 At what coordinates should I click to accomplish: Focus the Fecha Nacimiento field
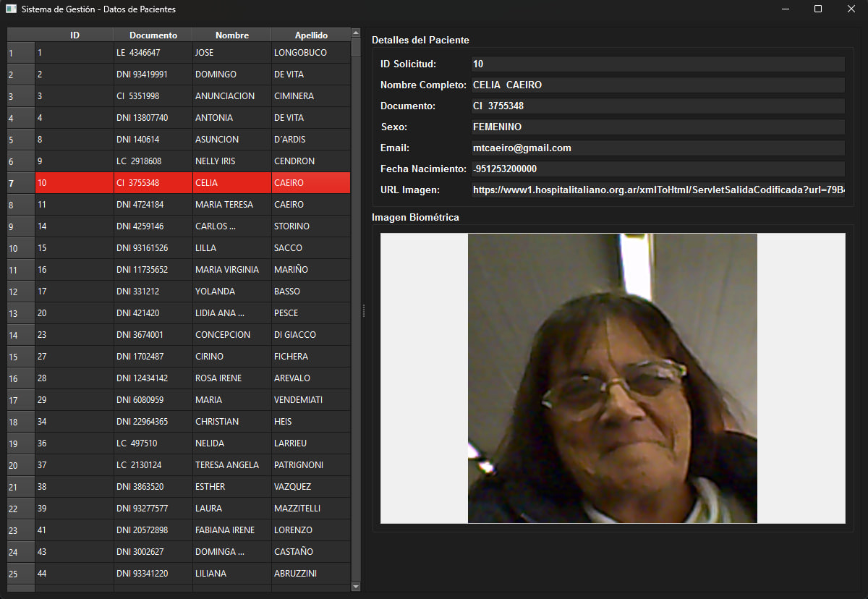point(658,169)
